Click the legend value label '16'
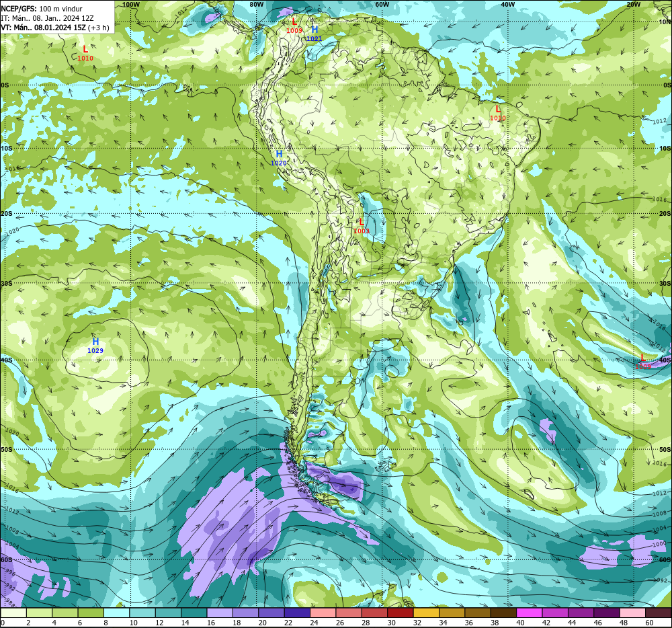Image resolution: width=672 pixels, height=628 pixels. pyautogui.click(x=211, y=623)
